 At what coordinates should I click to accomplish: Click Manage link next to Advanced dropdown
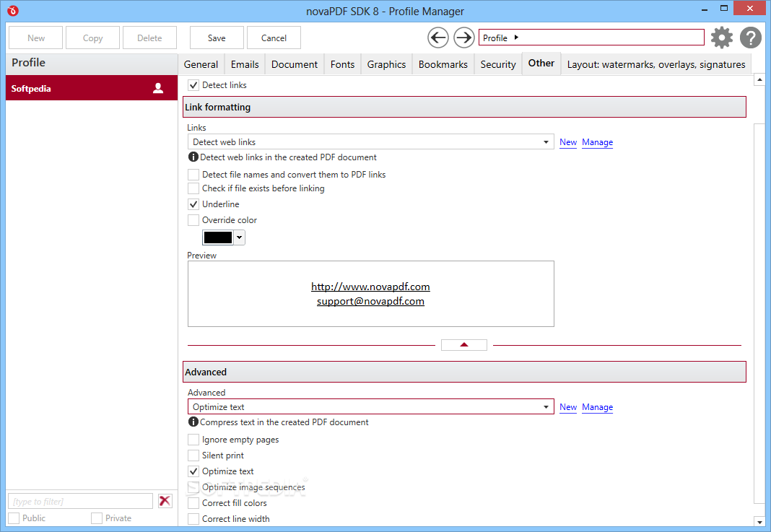[597, 407]
